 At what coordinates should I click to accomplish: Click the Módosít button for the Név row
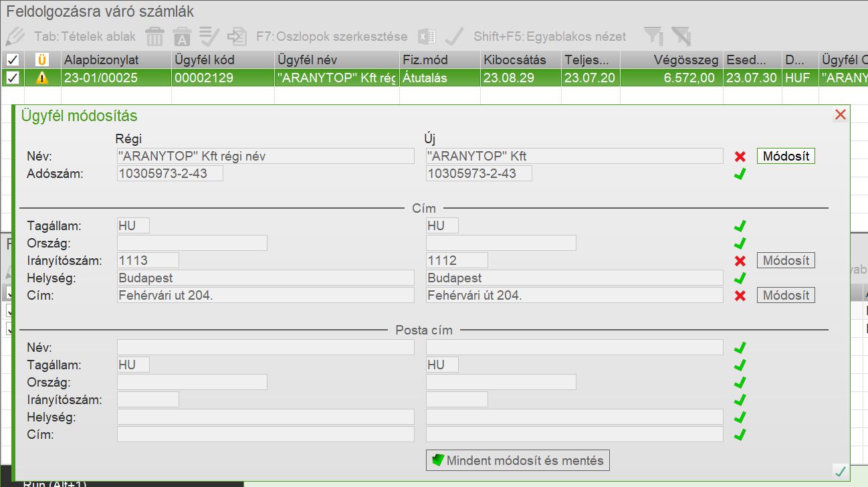click(786, 157)
